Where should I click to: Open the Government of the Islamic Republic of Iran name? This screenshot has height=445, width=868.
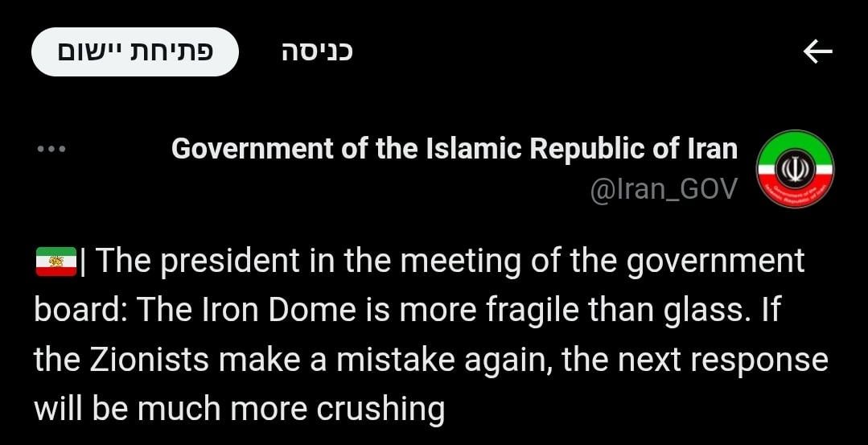pos(455,149)
